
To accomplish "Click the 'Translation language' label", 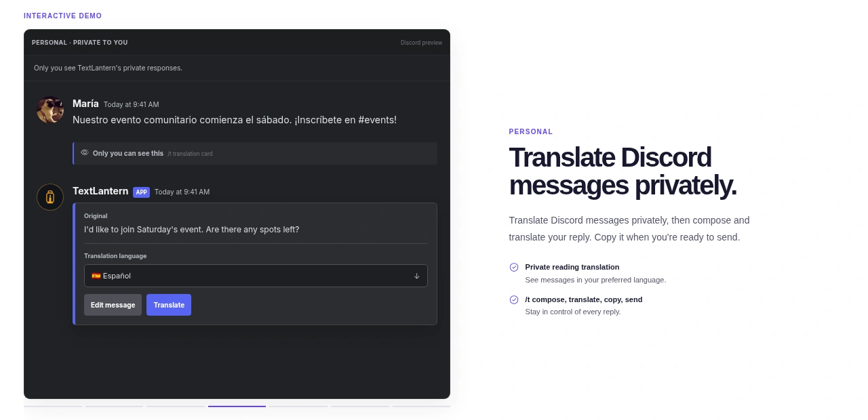I will click(115, 256).
